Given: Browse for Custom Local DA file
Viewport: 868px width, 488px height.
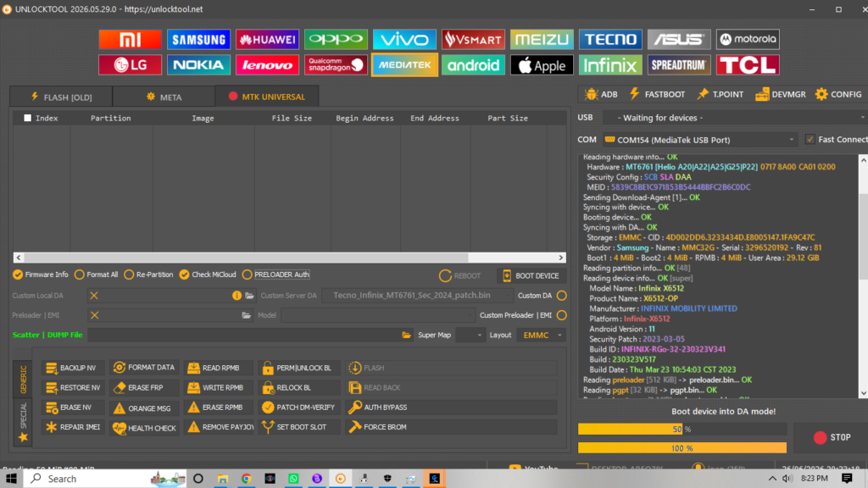Looking at the screenshot, I should 250,296.
